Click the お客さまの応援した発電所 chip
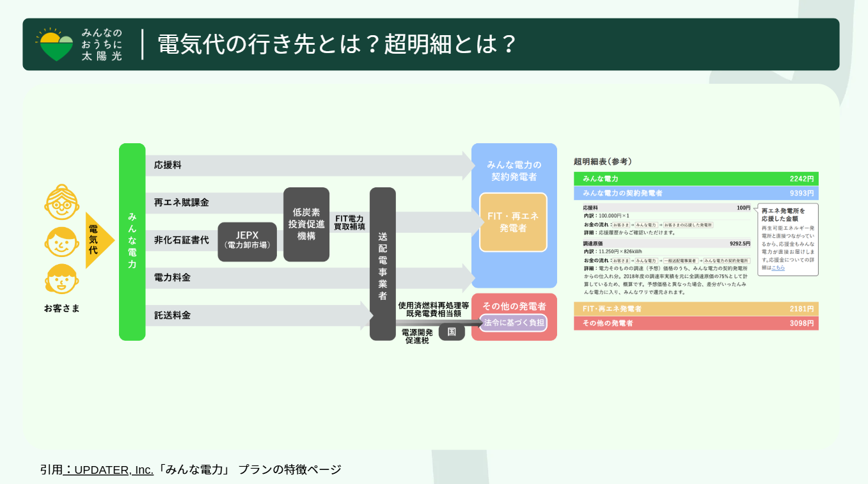Viewport: 868px width, 484px height. 687,225
